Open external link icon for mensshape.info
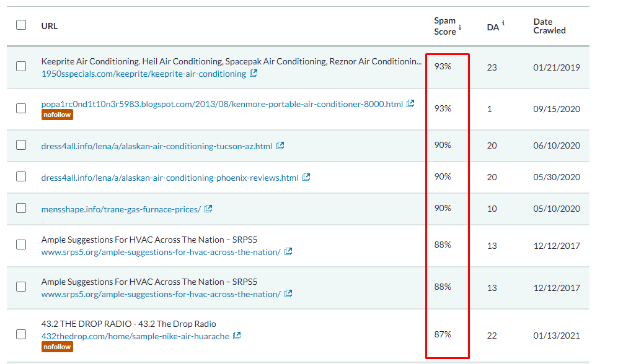Image resolution: width=618 pixels, height=364 pixels. (208, 209)
